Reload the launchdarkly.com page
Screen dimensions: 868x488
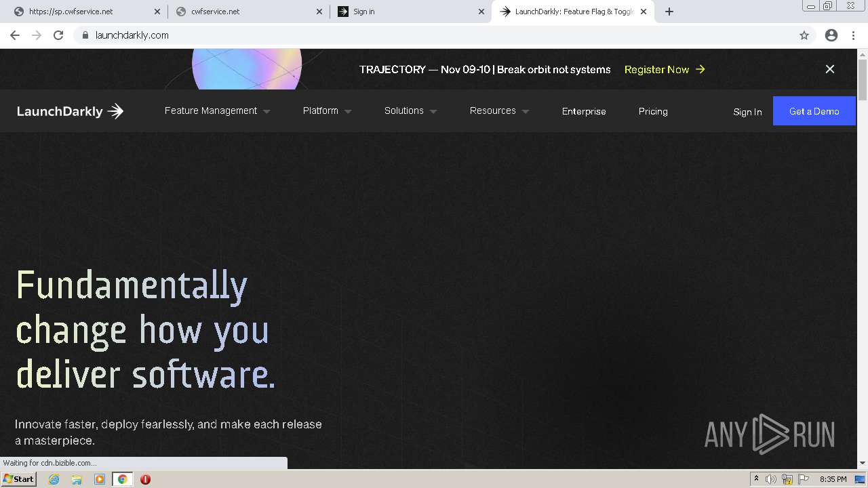[58, 35]
